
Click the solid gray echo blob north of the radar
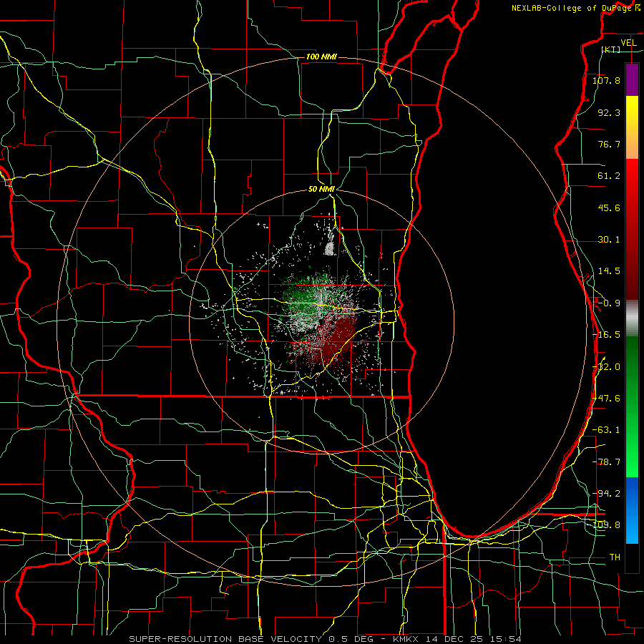tap(329, 248)
